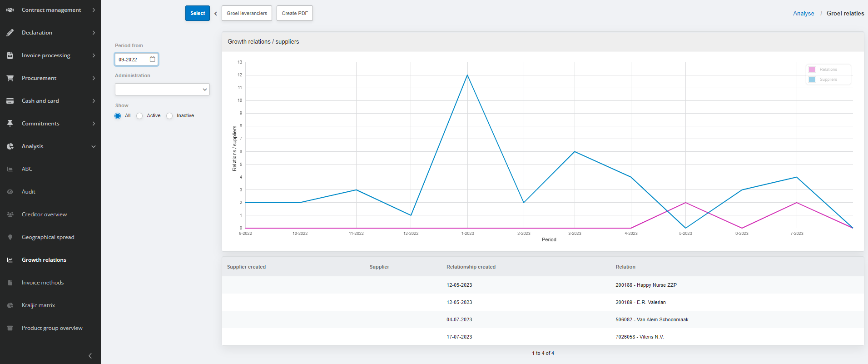The image size is (868, 364).
Task: Click the Product group overview icon
Action: (x=10, y=328)
